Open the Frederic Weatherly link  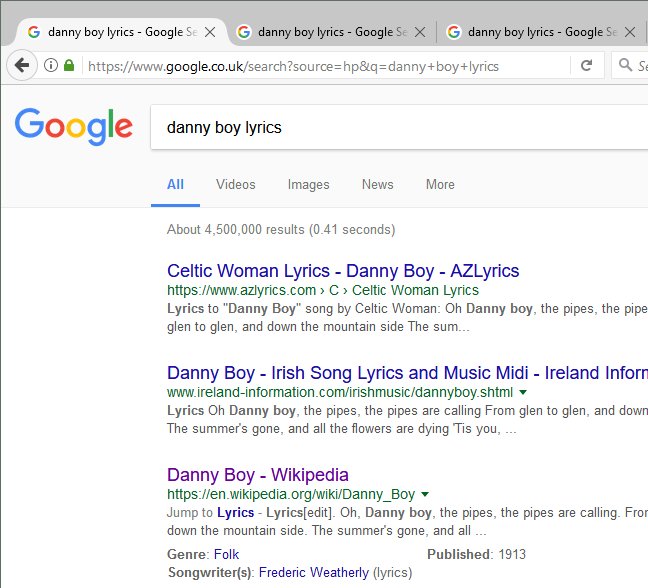click(314, 572)
